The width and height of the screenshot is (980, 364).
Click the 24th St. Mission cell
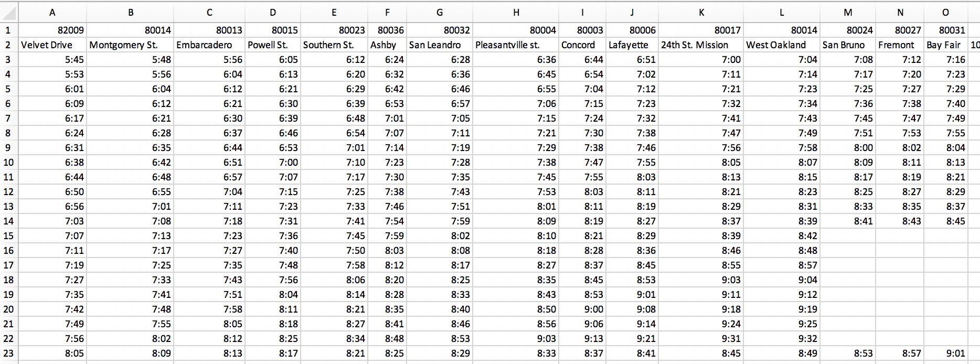(x=701, y=45)
